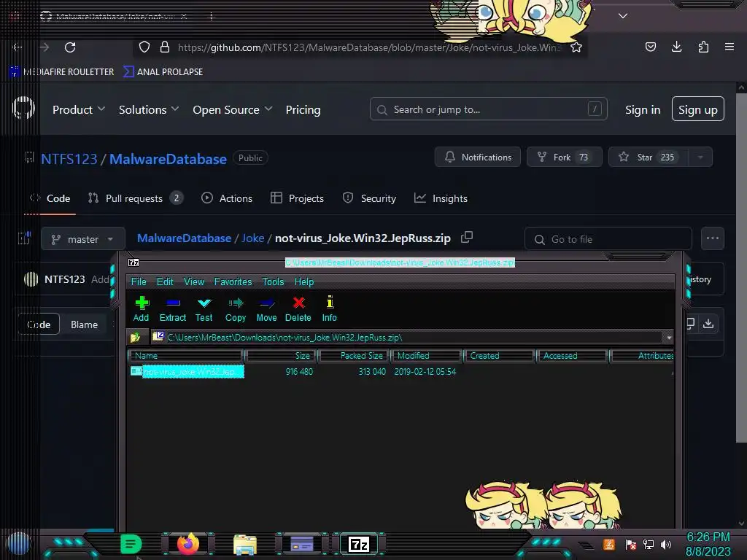Viewport: 747px width, 560px height.
Task: Sort by the Accessed column header
Action: 572,356
